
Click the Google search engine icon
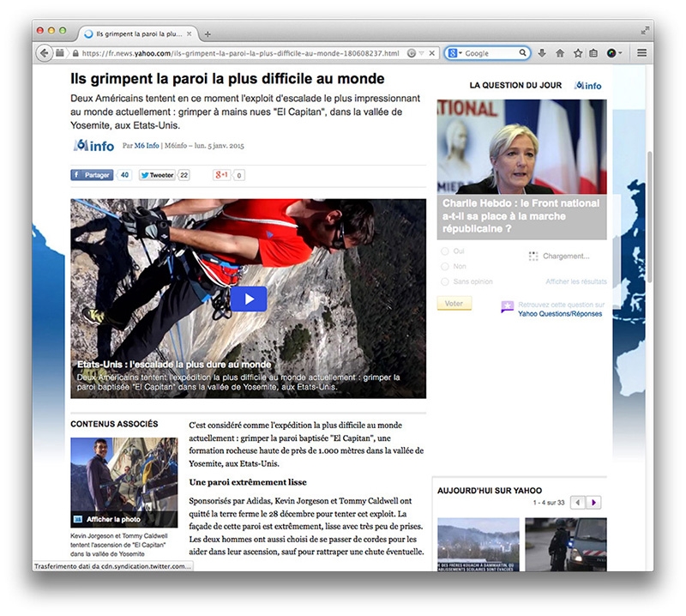(x=453, y=53)
